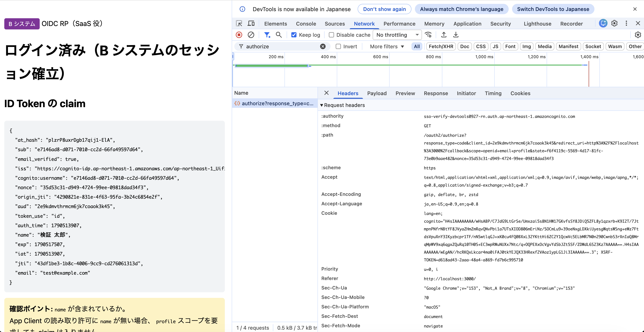The width and height of the screenshot is (644, 332).
Task: Open the More filters dropdown
Action: pos(387,46)
